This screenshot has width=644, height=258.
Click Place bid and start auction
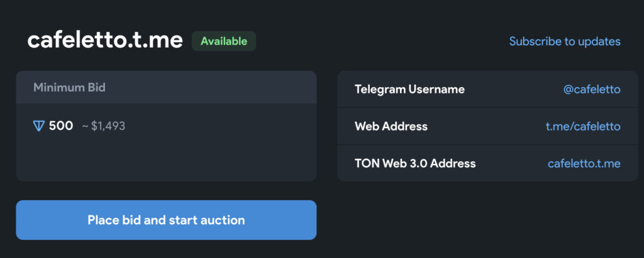click(166, 220)
